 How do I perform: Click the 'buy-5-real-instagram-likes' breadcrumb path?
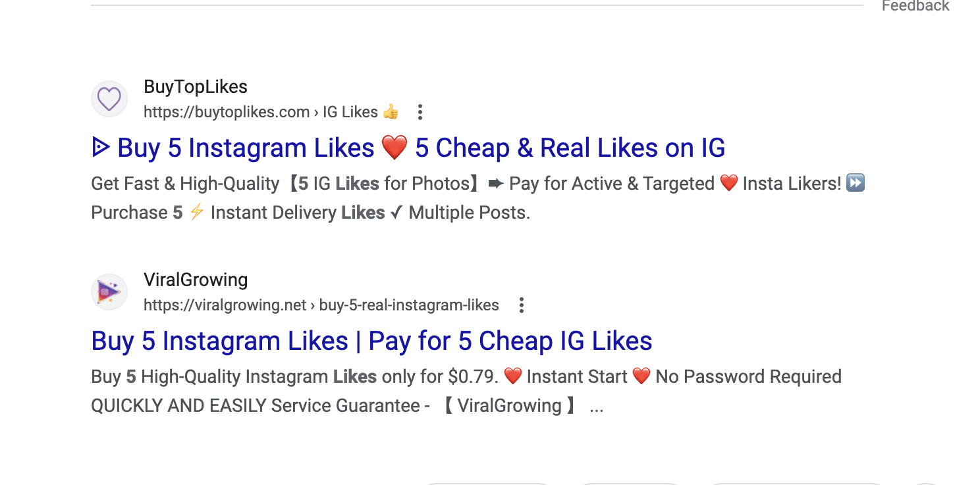pos(409,305)
